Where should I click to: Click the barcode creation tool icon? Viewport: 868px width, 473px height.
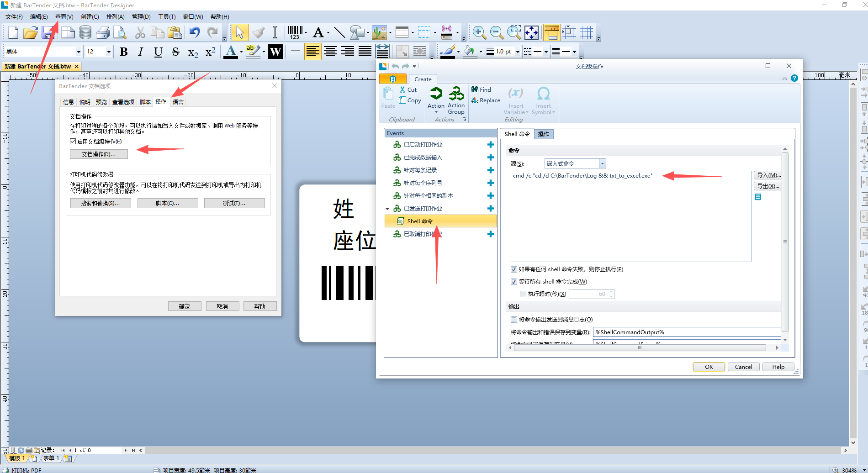[x=295, y=32]
